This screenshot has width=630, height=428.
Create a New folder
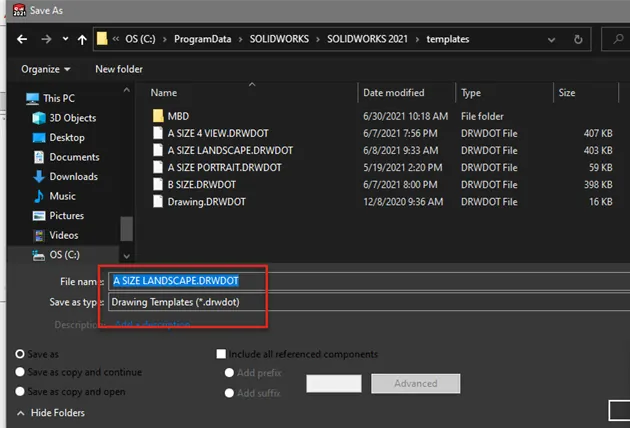(x=119, y=69)
